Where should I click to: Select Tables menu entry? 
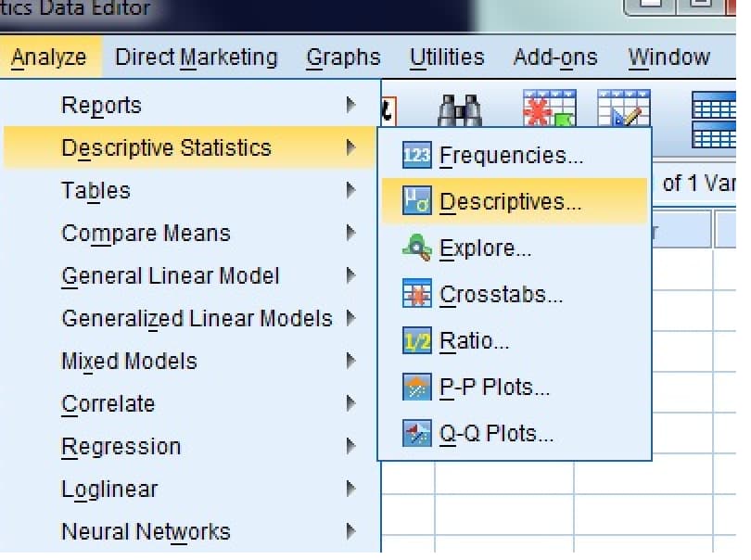[189, 190]
